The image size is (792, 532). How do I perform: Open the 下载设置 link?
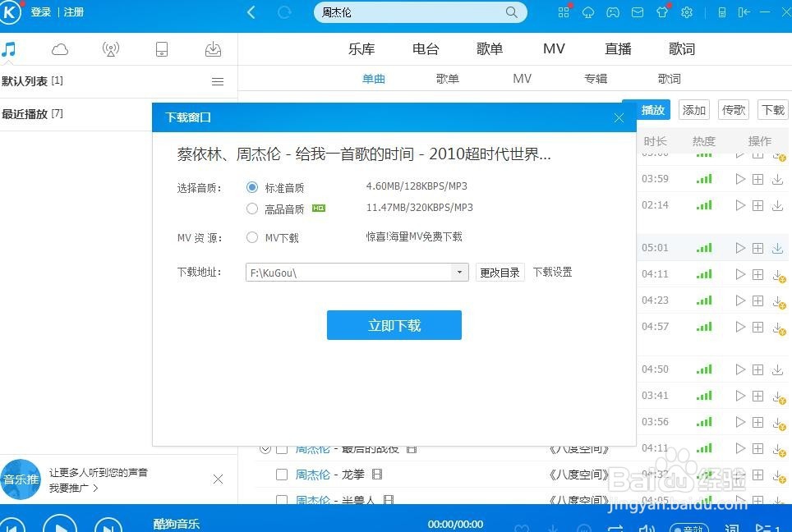coord(553,272)
